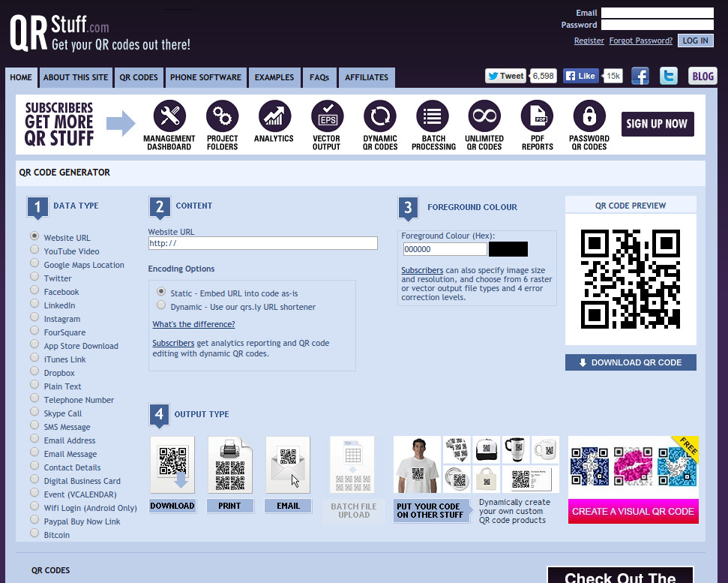The height and width of the screenshot is (583, 728).
Task: Select the LinkedIn data type
Action: (34, 303)
